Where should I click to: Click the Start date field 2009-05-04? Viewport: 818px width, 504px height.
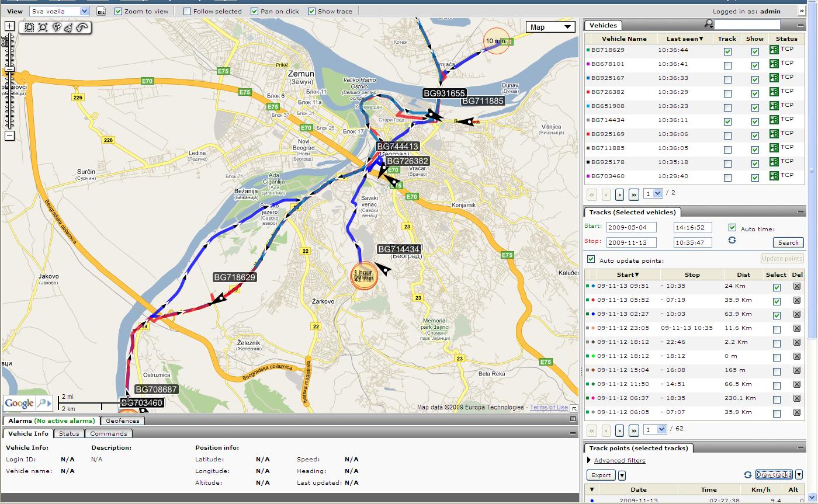coord(631,227)
